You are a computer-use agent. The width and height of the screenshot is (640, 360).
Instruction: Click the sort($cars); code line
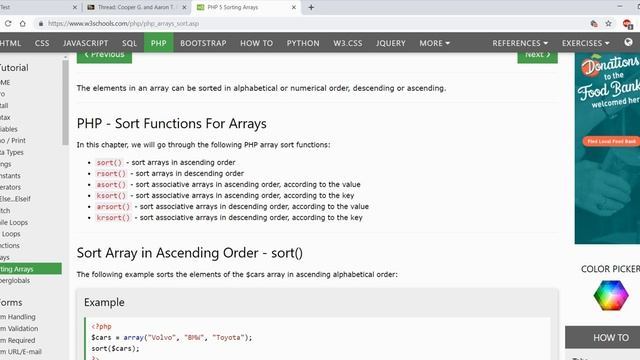[116, 349]
